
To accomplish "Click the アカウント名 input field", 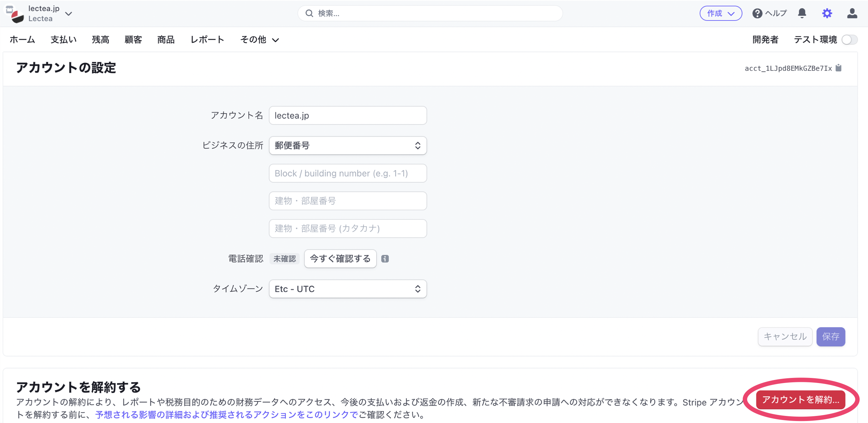I will pyautogui.click(x=347, y=116).
